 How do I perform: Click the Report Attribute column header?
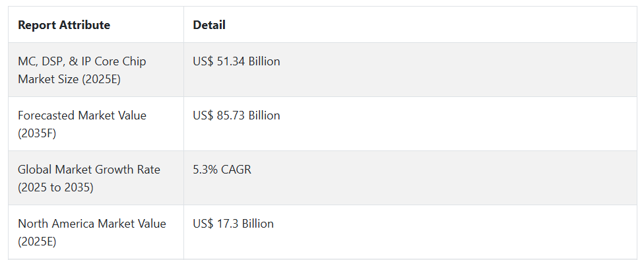point(64,25)
